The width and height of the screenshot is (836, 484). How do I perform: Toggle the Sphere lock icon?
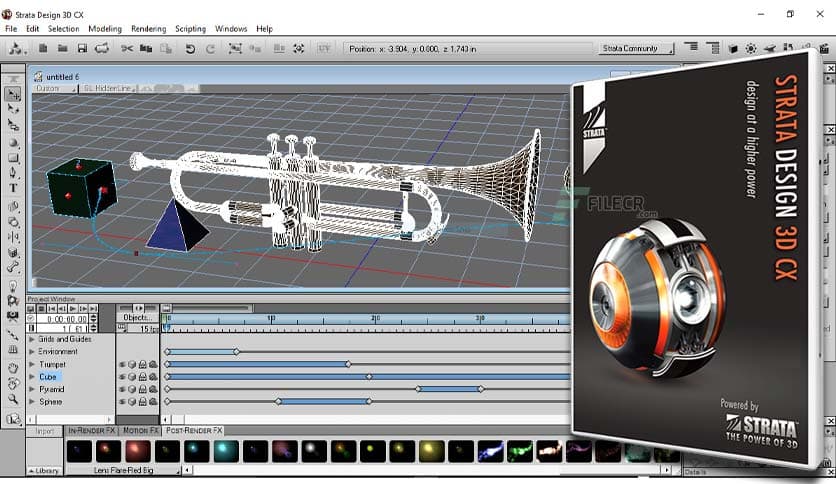pyautogui.click(x=142, y=402)
